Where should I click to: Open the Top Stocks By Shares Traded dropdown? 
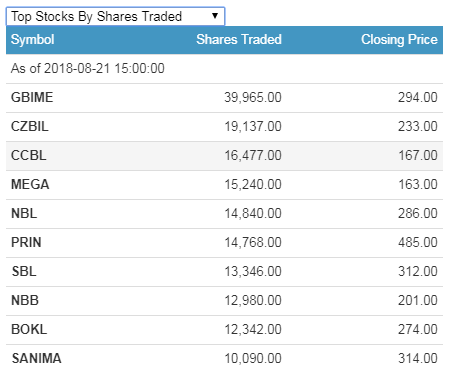point(115,16)
